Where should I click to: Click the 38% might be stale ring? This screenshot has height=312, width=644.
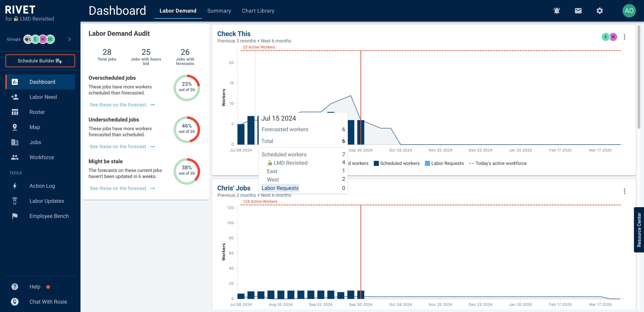187,171
